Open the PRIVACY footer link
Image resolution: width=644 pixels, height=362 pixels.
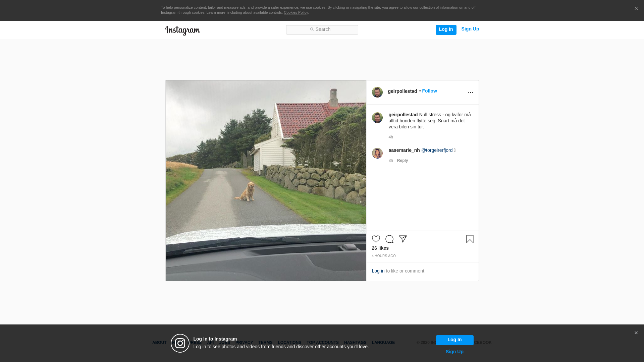[244, 343]
